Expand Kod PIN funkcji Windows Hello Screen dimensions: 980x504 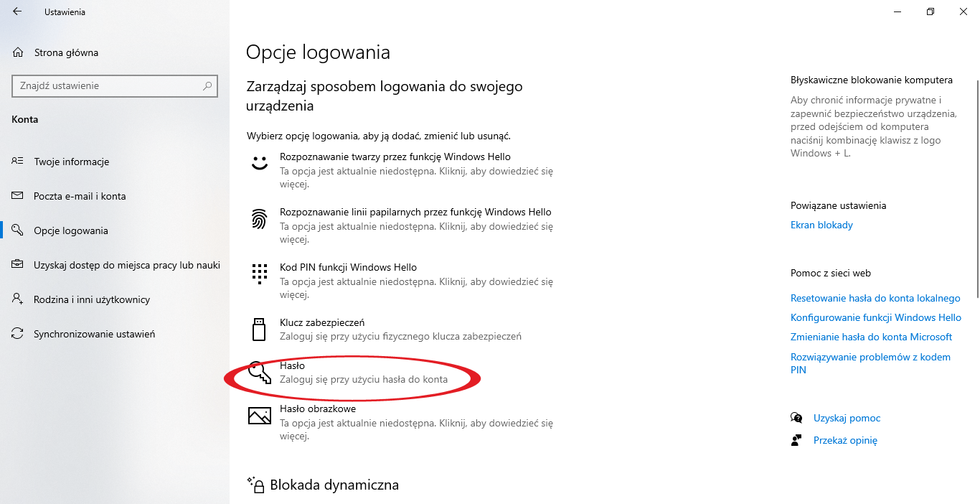(x=402, y=280)
